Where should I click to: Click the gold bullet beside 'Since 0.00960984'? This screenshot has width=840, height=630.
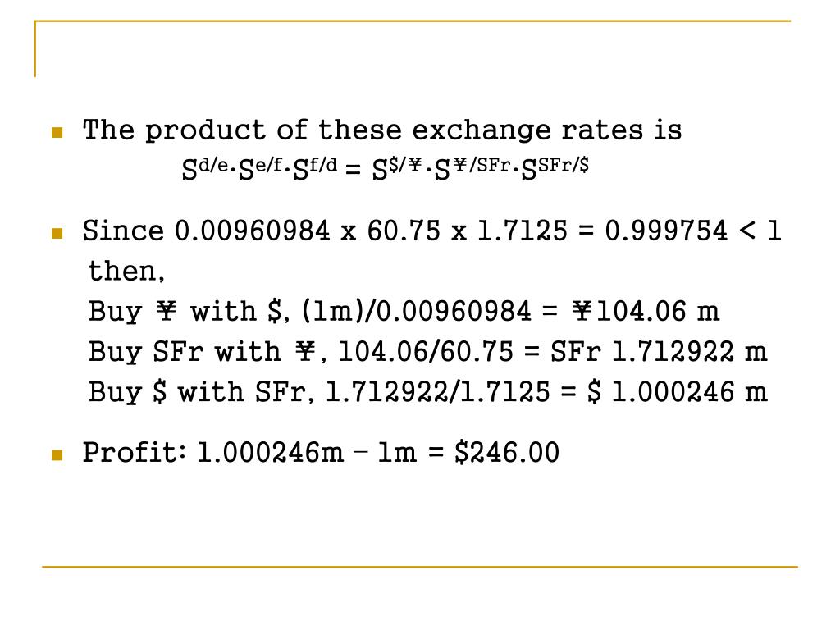pos(57,233)
